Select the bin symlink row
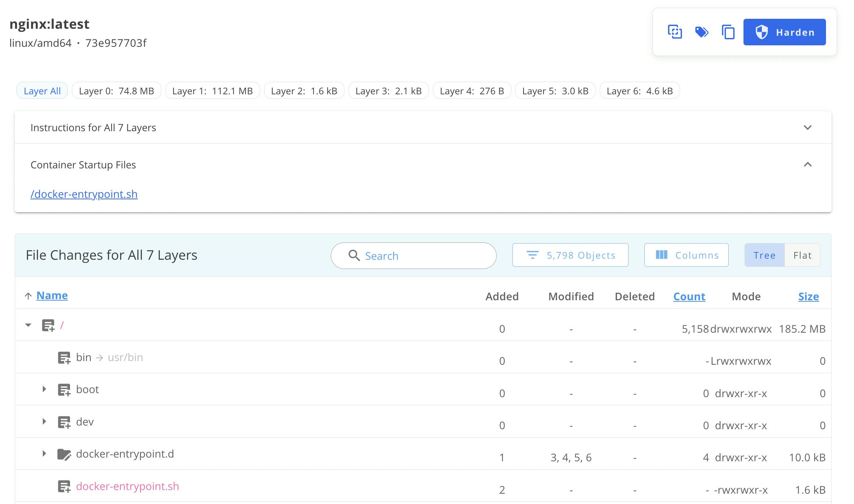This screenshot has height=504, width=854. 423,357
